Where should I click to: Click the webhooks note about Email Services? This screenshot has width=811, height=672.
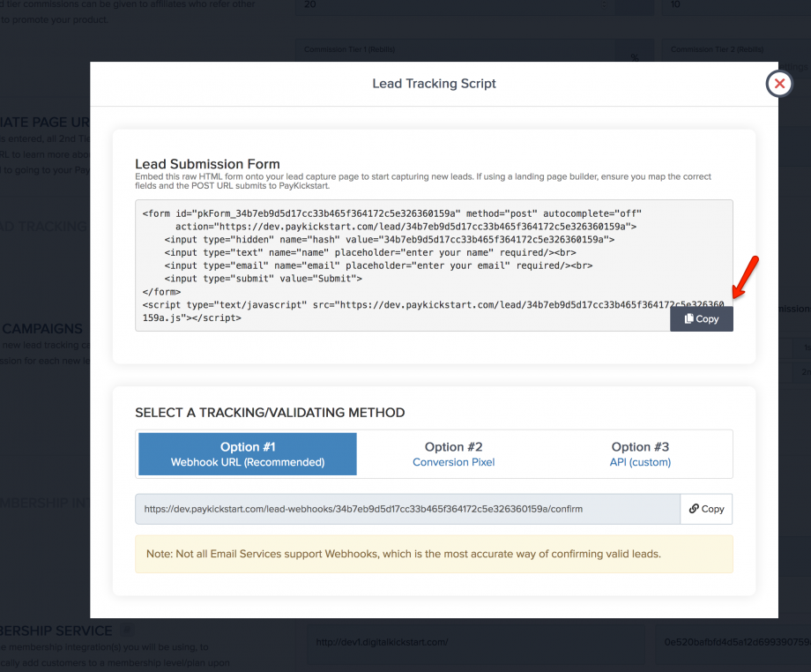(434, 554)
